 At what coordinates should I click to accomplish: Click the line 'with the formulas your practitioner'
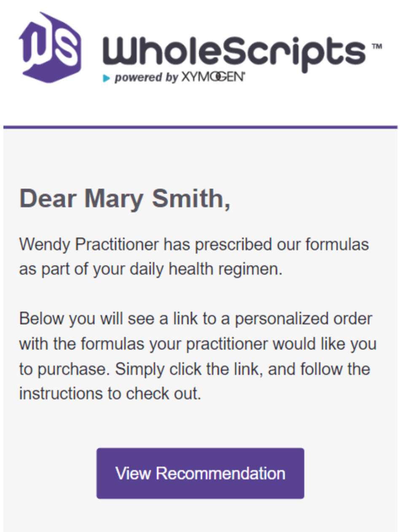(x=198, y=344)
